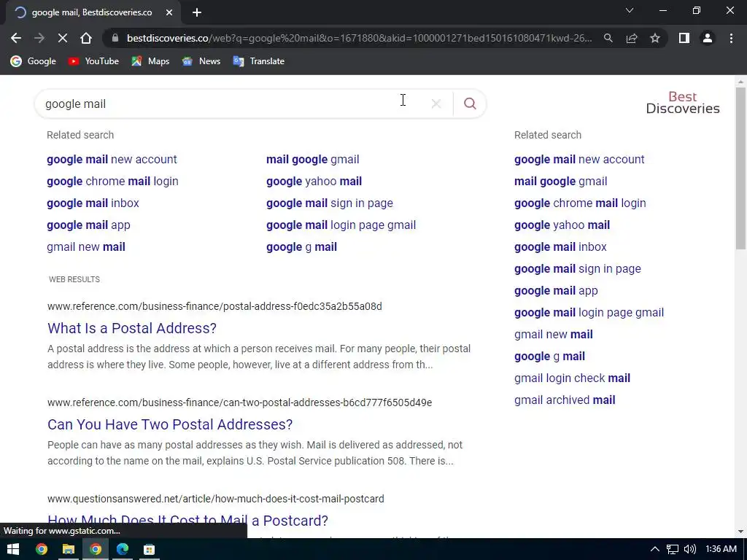Viewport: 747px width, 560px height.
Task: Open Microsoft Store from the taskbar
Action: [x=149, y=549]
